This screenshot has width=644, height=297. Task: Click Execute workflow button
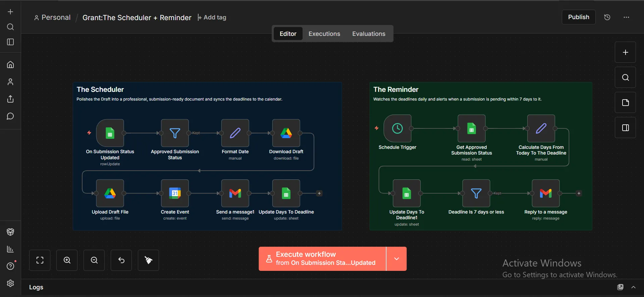click(x=322, y=259)
